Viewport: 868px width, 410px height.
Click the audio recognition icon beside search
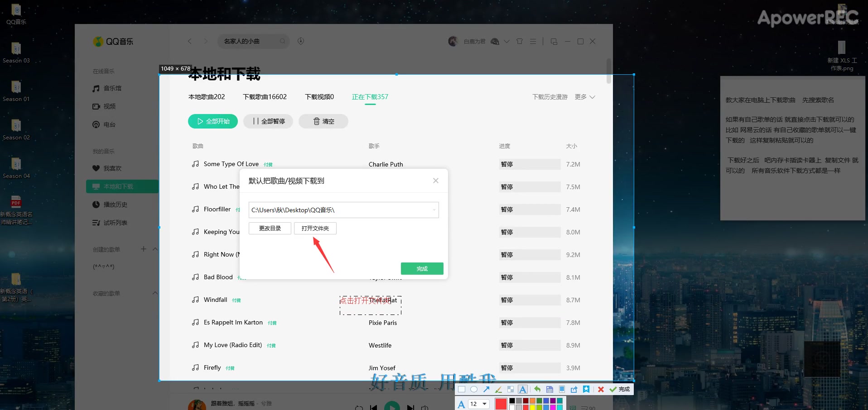pos(301,41)
